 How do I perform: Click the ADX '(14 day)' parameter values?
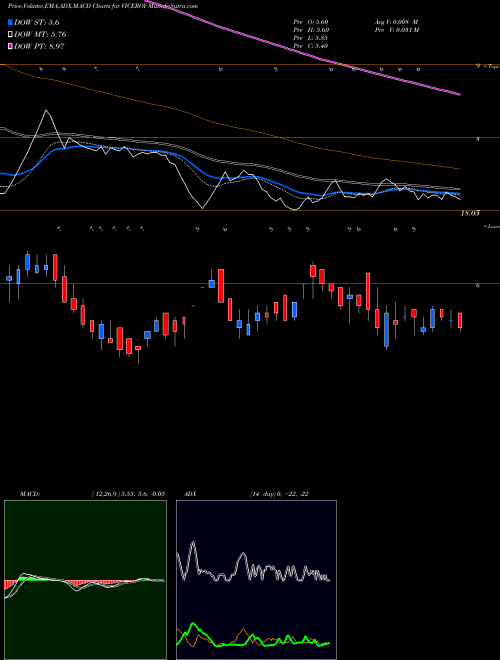pyautogui.click(x=279, y=494)
